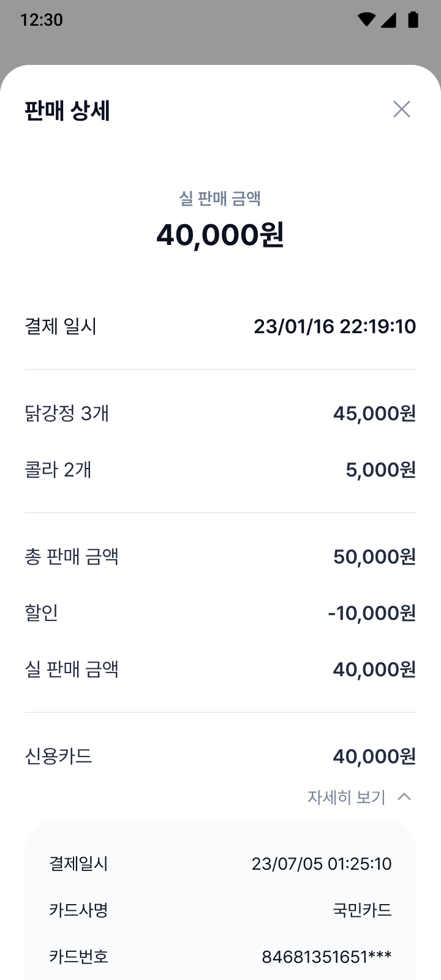Screen dimensions: 441x980
Task: Tap the cellular signal icon
Action: [x=388, y=20]
